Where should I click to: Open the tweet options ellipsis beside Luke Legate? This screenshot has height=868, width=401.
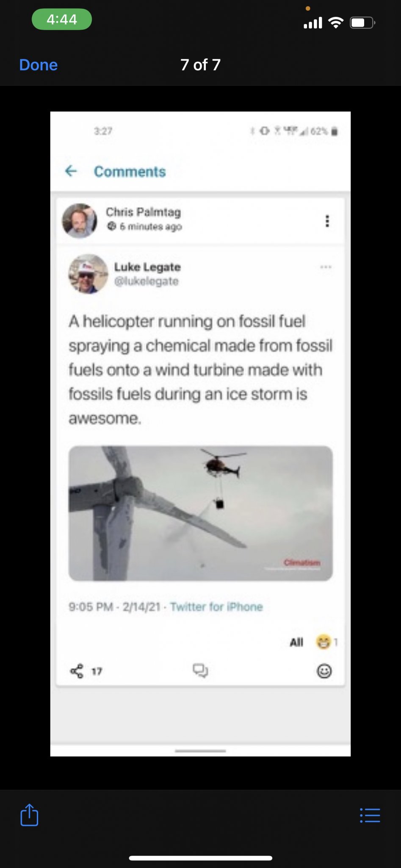click(x=326, y=267)
